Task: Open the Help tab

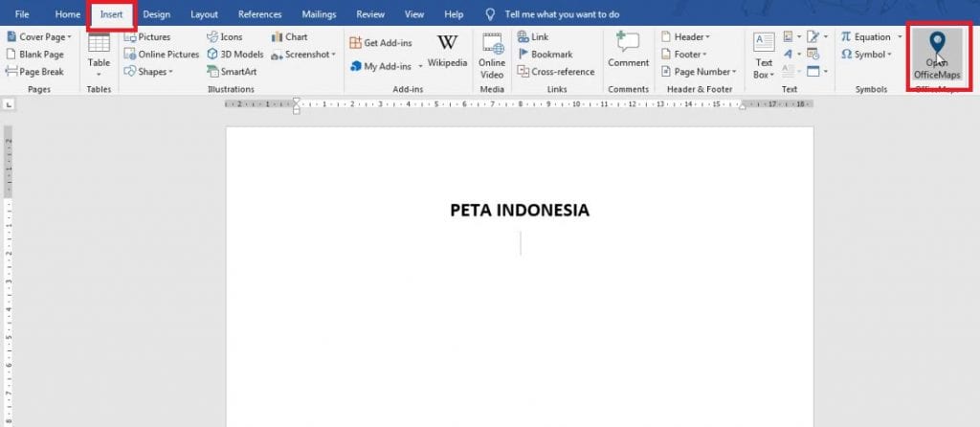Action: [454, 13]
